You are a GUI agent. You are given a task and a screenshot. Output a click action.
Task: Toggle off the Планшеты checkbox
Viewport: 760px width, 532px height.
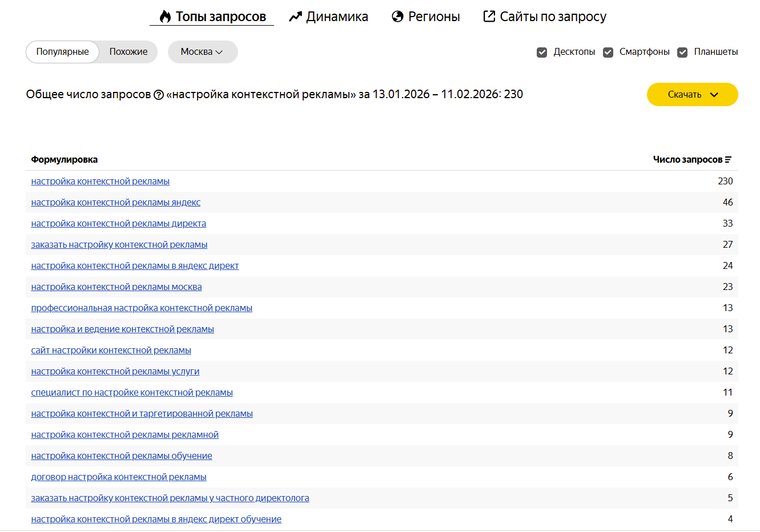pyautogui.click(x=683, y=52)
